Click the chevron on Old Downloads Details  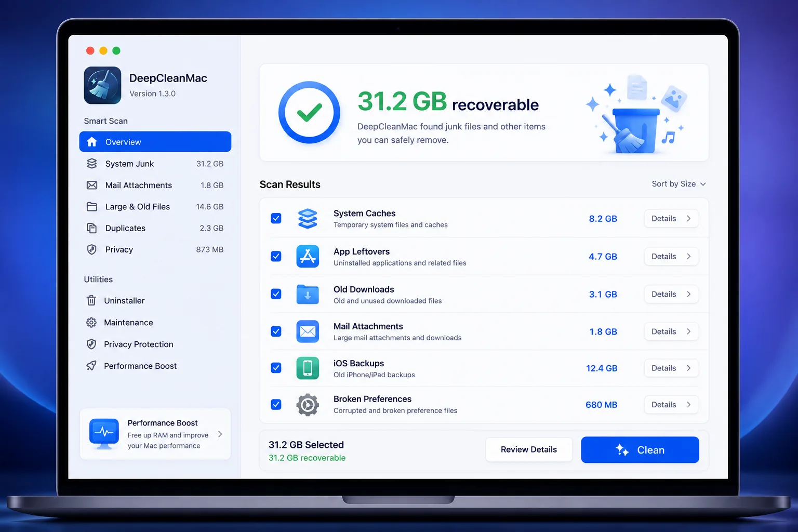(x=689, y=294)
